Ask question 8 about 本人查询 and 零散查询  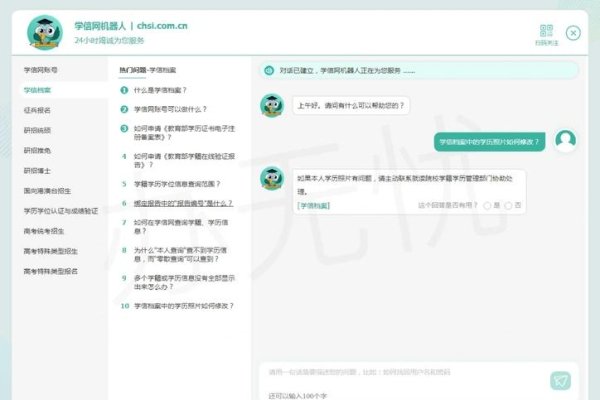pos(180,255)
